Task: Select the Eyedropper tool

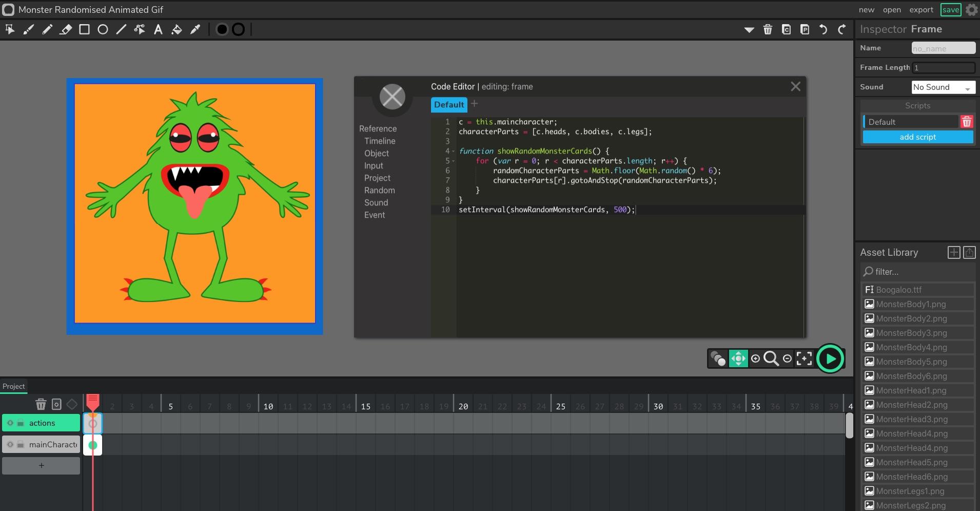Action: click(x=195, y=29)
